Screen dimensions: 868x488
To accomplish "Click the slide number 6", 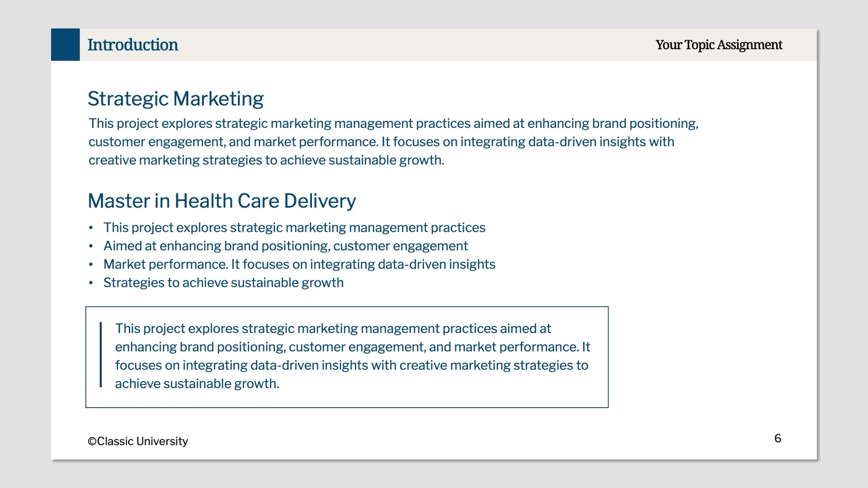I will click(x=778, y=438).
